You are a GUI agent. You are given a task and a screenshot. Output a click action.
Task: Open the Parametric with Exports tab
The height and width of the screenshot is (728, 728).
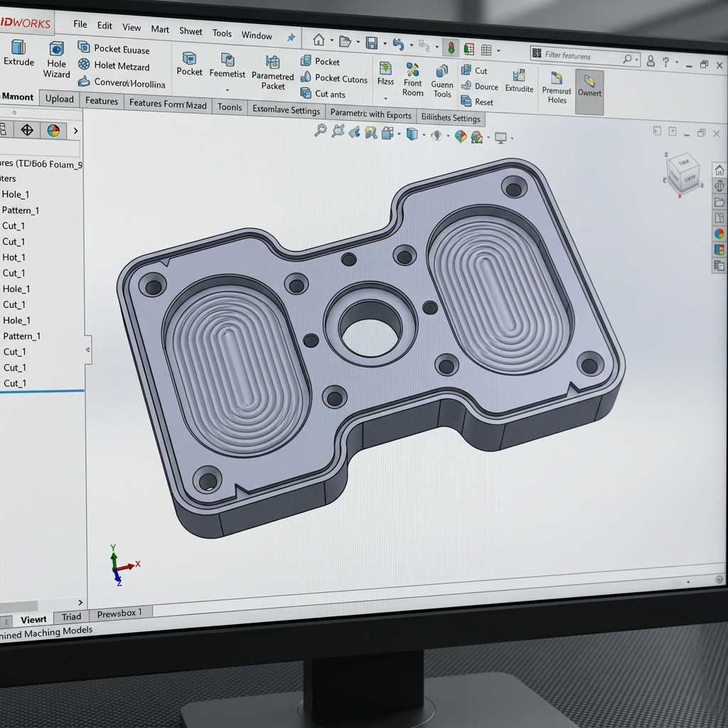coord(370,114)
